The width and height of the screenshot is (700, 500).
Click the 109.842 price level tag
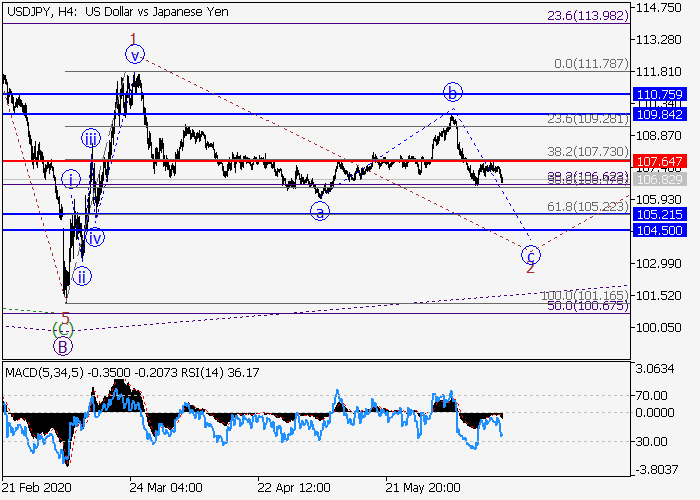[658, 114]
